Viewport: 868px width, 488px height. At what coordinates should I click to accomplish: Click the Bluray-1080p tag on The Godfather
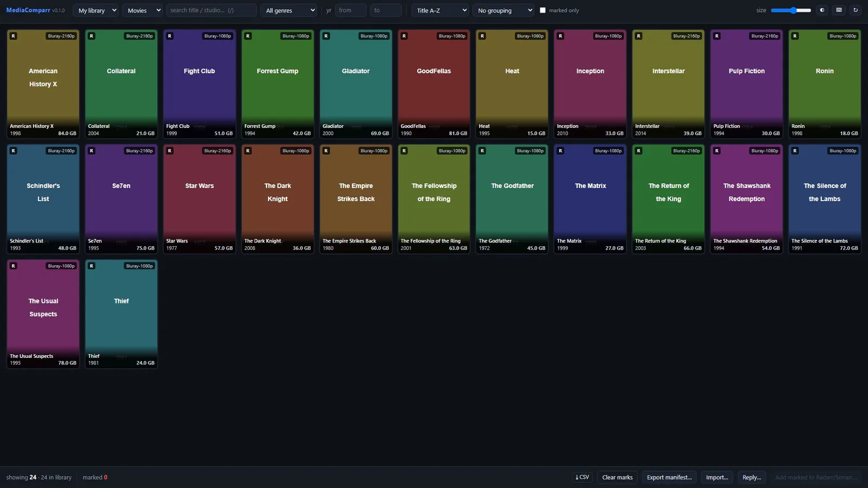point(530,151)
